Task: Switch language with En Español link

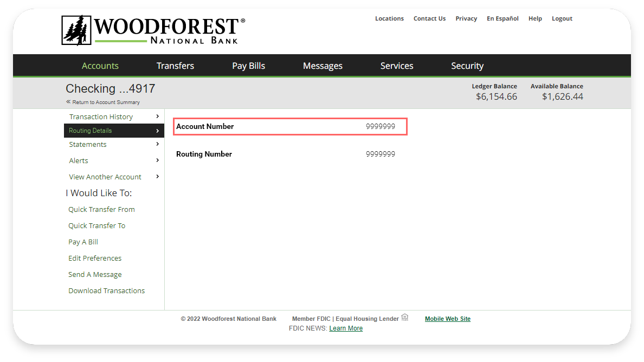Action: click(502, 18)
